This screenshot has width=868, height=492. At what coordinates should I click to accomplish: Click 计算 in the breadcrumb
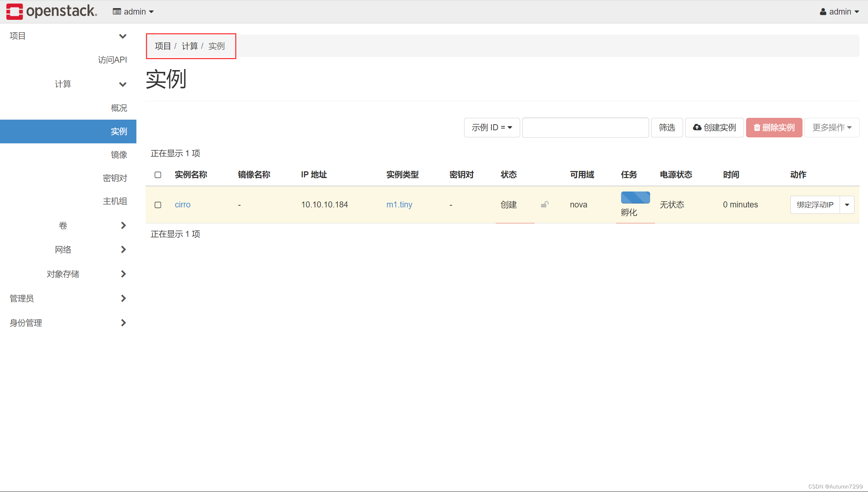(190, 46)
